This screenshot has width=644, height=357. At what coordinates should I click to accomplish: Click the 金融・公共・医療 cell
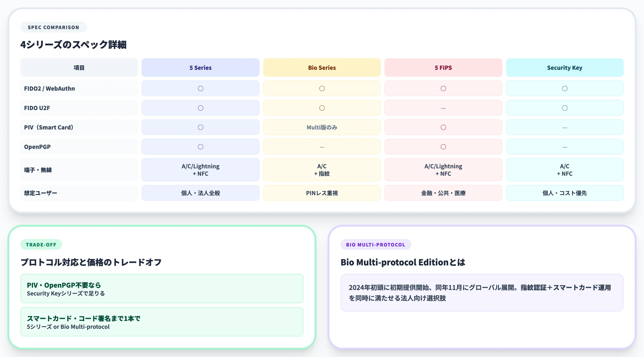point(443,193)
